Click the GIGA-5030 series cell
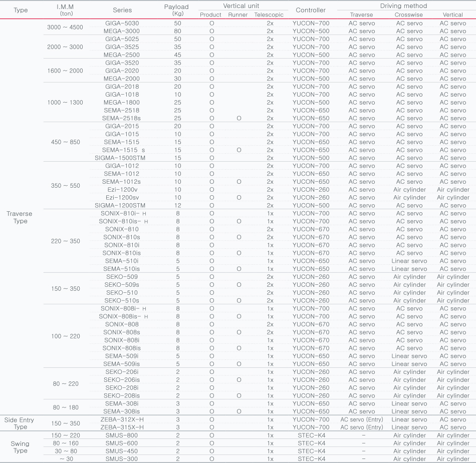This screenshot has height=463, width=476. point(122,23)
